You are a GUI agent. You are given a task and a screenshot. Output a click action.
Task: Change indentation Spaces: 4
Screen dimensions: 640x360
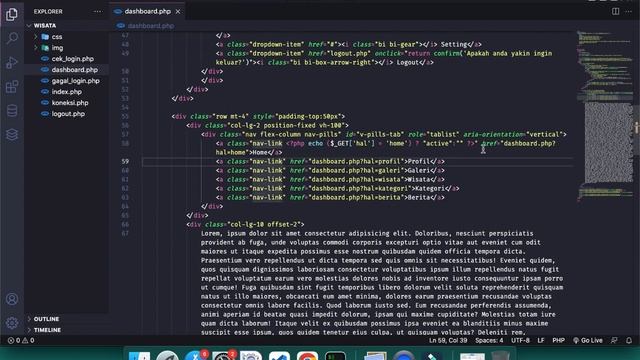pos(489,340)
